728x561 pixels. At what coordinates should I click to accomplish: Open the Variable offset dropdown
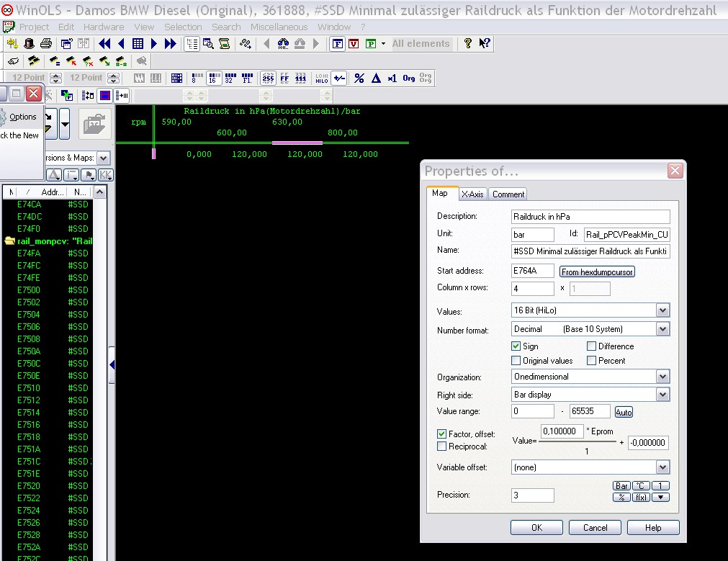point(662,467)
